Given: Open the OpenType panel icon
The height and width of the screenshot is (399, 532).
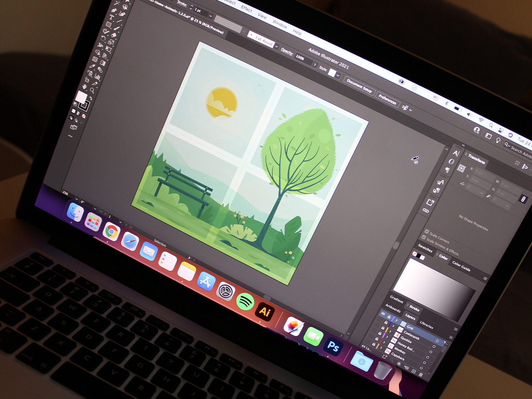Looking at the screenshot, I should click(x=452, y=162).
